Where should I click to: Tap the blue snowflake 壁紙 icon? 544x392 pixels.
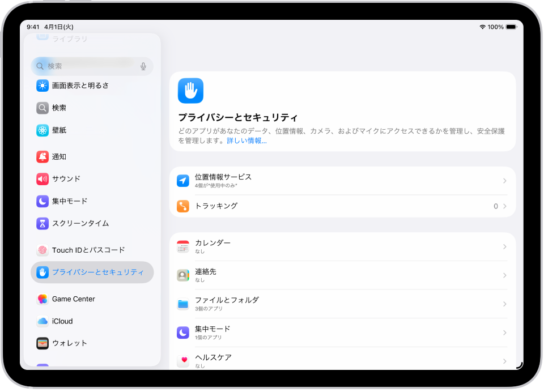42,130
